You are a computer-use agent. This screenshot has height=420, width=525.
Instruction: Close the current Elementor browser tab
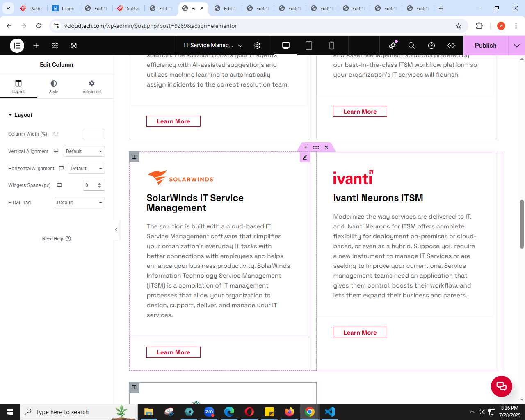point(202,8)
